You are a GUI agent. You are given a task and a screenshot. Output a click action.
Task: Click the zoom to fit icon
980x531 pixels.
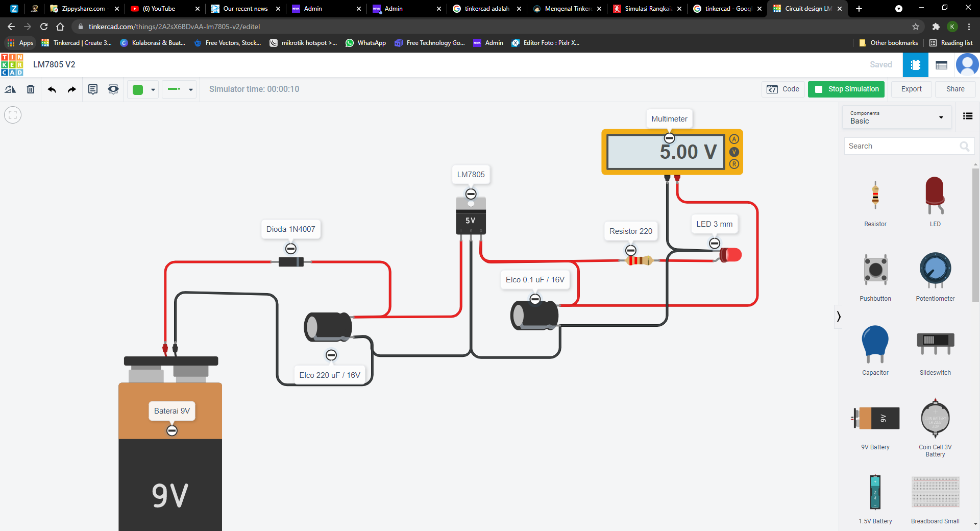click(x=13, y=115)
